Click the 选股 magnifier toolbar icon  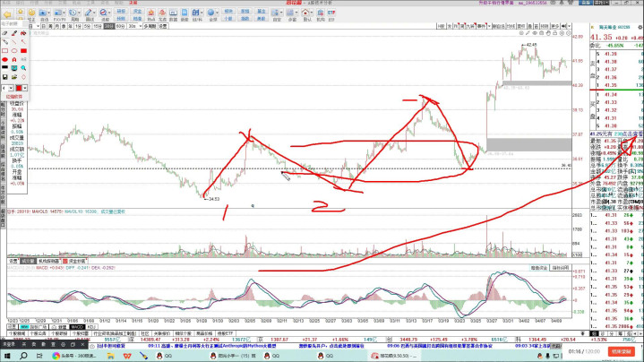(x=103, y=13)
